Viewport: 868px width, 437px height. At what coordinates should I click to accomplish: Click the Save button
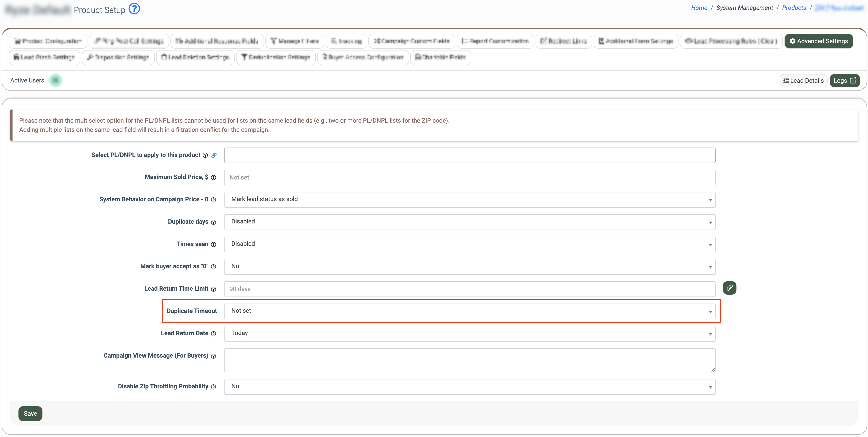(x=30, y=414)
